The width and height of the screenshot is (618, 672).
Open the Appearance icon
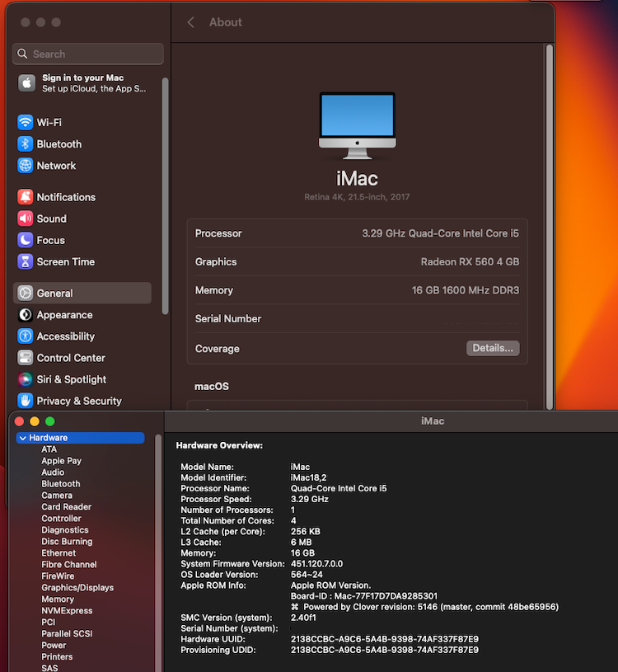click(26, 315)
